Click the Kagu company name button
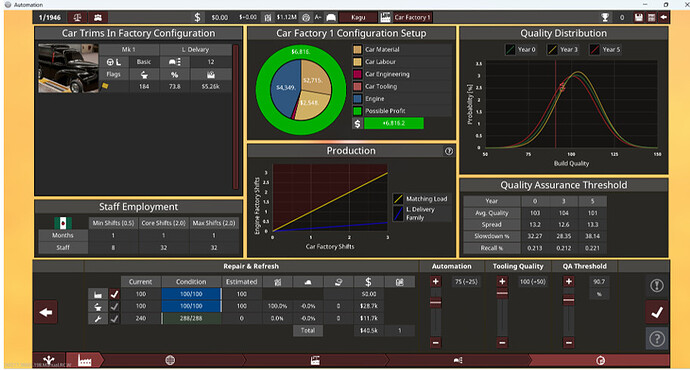This screenshot has height=370, width=690. 358,17
